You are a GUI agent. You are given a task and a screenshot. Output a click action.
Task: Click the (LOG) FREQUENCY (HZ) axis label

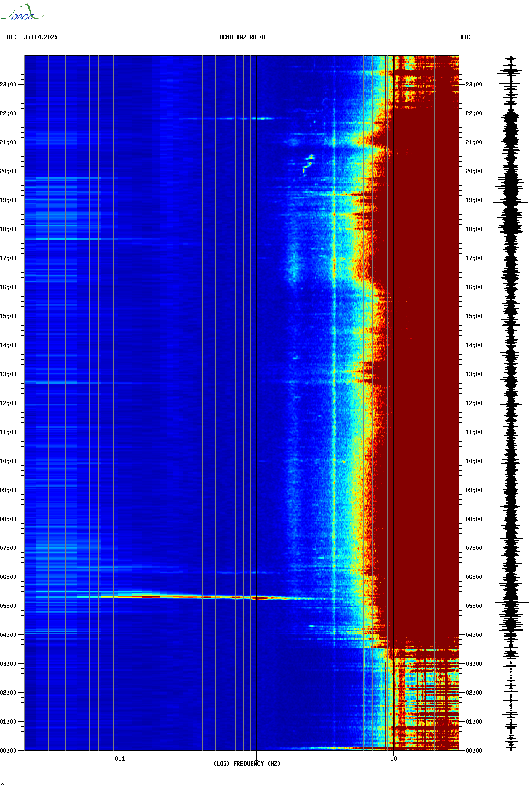point(247,764)
